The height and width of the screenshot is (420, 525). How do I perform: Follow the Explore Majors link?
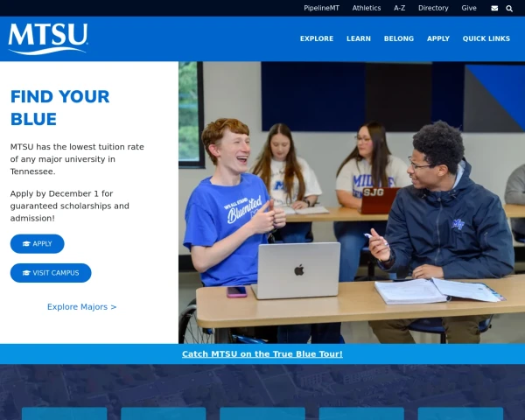(x=81, y=307)
